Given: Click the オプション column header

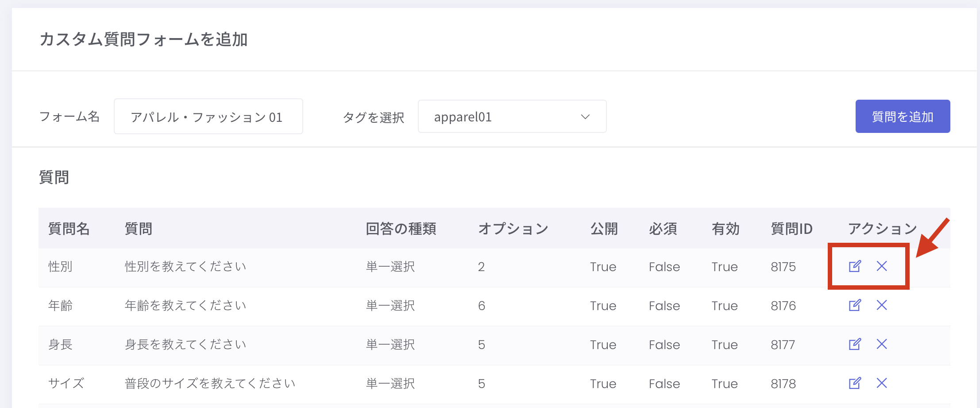Looking at the screenshot, I should pos(513,229).
